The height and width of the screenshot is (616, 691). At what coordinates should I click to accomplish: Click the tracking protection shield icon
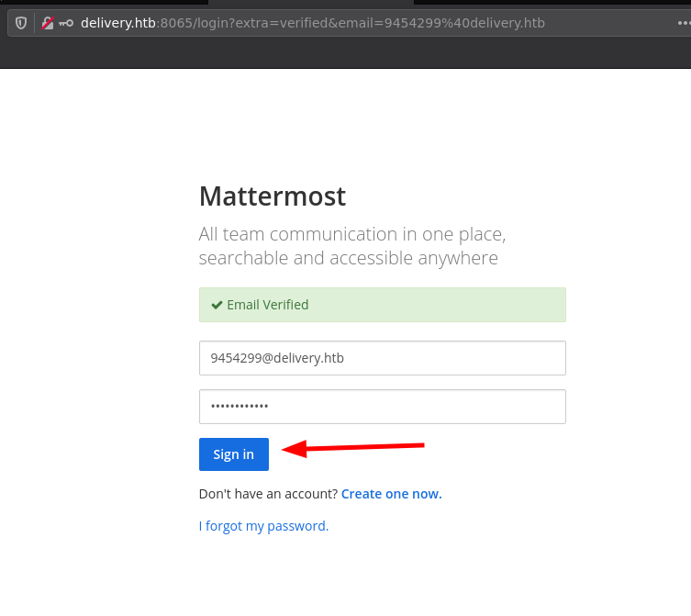tap(21, 23)
